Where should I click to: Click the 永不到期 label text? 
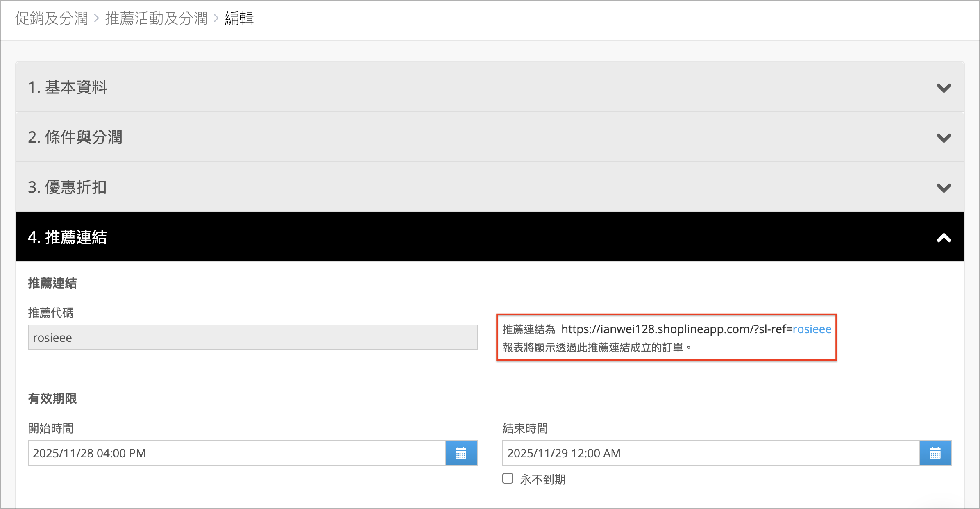[x=543, y=479]
